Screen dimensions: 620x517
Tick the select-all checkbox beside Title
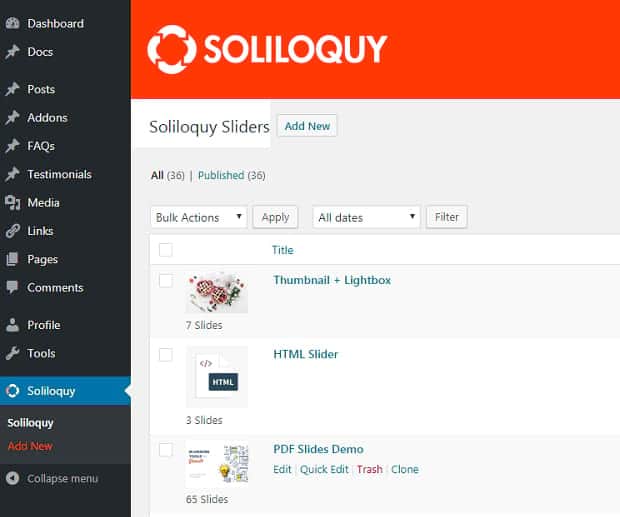[165, 250]
